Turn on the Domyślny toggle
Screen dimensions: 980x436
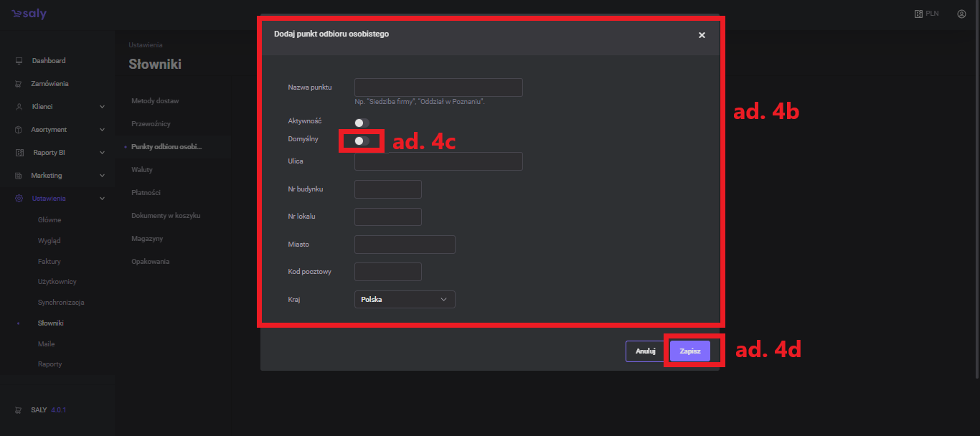[362, 141]
